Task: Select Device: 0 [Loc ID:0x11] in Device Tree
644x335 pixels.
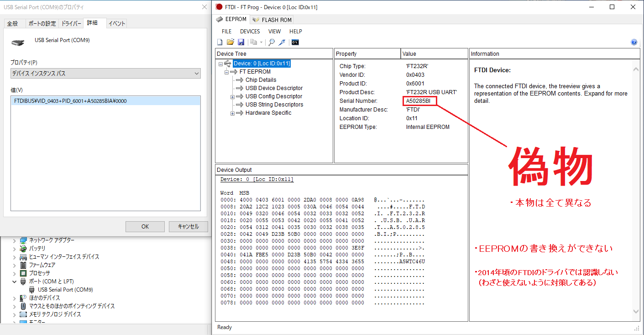Action: [262, 64]
